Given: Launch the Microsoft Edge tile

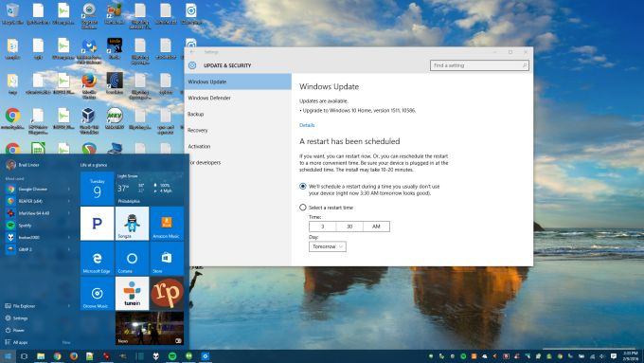Looking at the screenshot, I should pyautogui.click(x=97, y=259).
